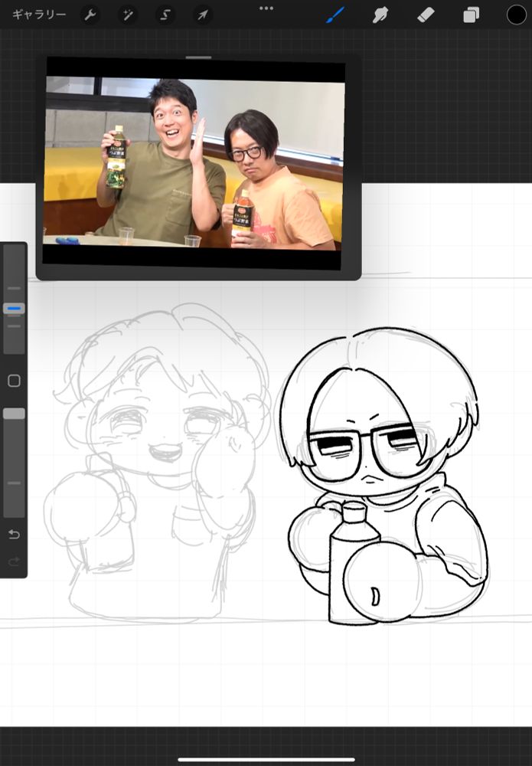The height and width of the screenshot is (766, 532).
Task: Select the Smudge finger tool
Action: coord(380,15)
